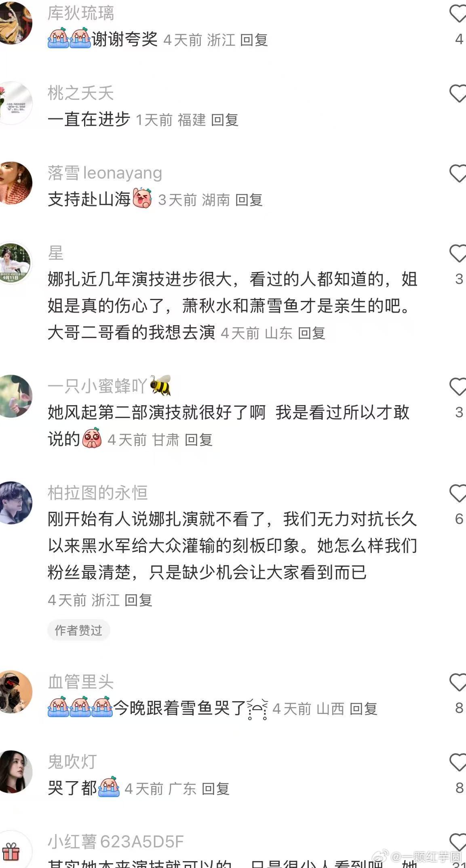Like the comment from 一只小蜜蜂吖
Image resolution: width=466 pixels, height=868 pixels.
[x=458, y=387]
